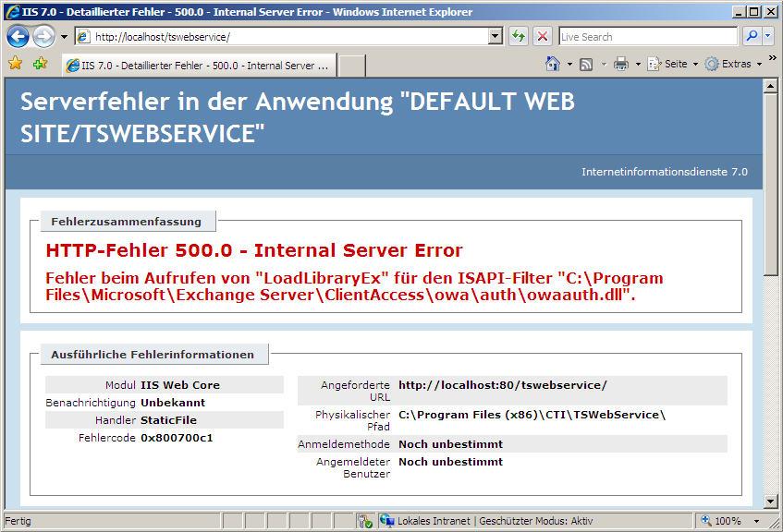
Task: Go to the Home page icon
Action: (553, 64)
